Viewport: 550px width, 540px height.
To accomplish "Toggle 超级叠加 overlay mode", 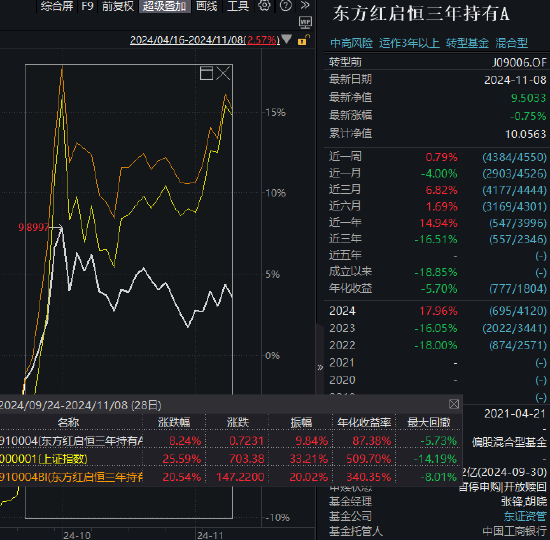I will [165, 6].
